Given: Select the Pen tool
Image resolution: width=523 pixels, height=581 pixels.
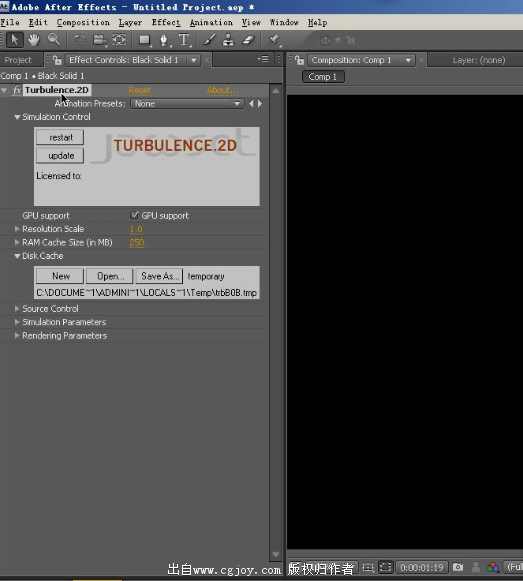Looking at the screenshot, I should point(164,40).
